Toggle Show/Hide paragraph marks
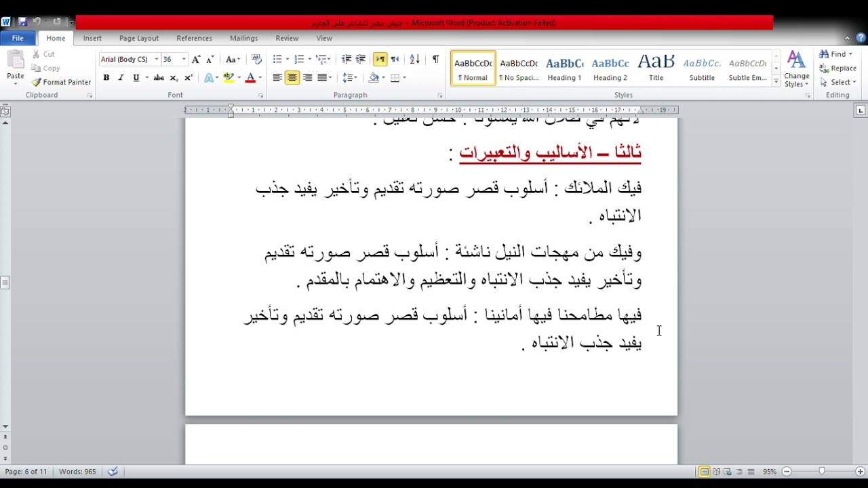 click(435, 60)
